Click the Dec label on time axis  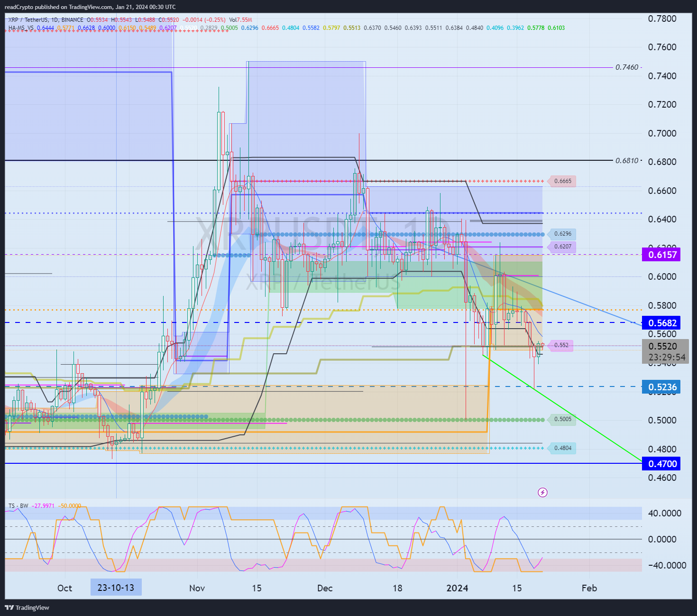325,588
